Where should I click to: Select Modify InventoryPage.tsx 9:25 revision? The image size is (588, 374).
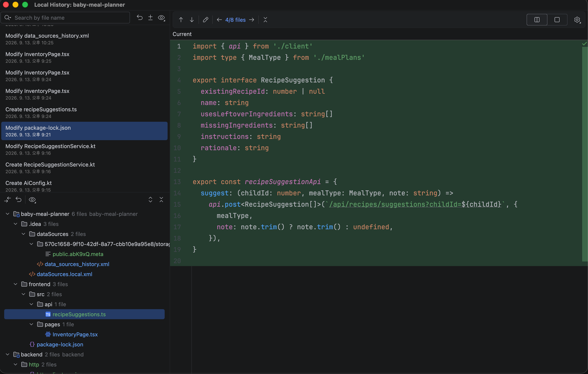click(x=84, y=57)
